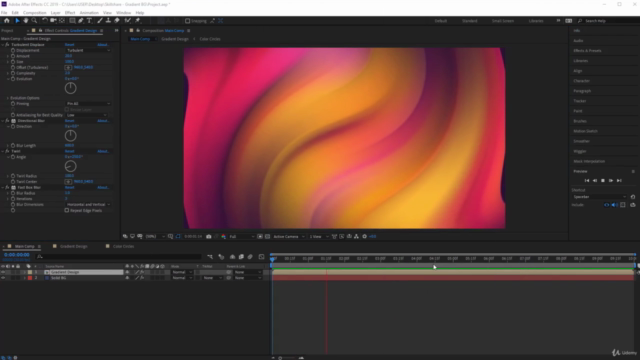Open the Composition menu
Screen dimensions: 640x360
pyautogui.click(x=34, y=13)
